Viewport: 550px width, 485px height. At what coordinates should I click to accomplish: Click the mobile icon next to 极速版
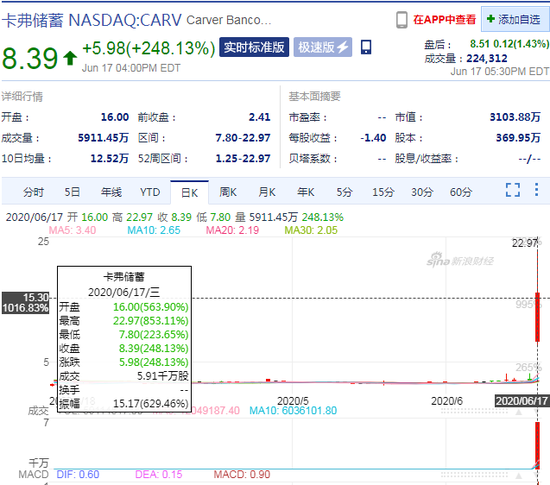point(366,47)
